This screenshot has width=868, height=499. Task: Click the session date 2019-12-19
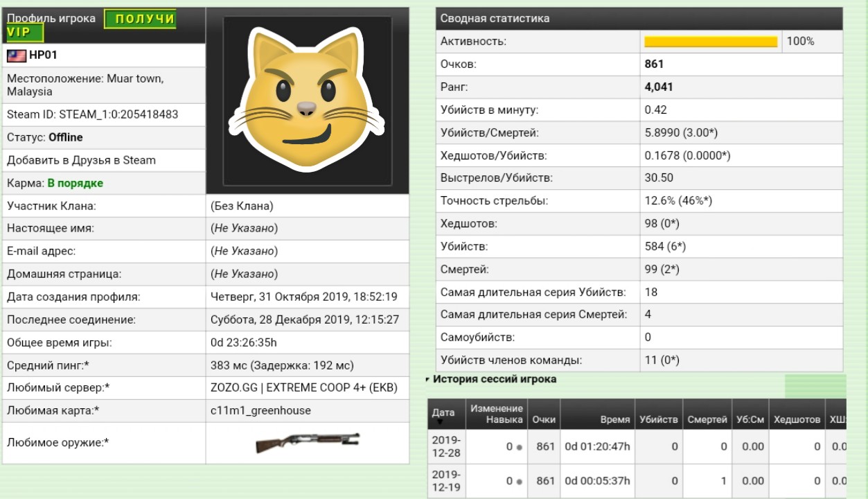pyautogui.click(x=446, y=480)
